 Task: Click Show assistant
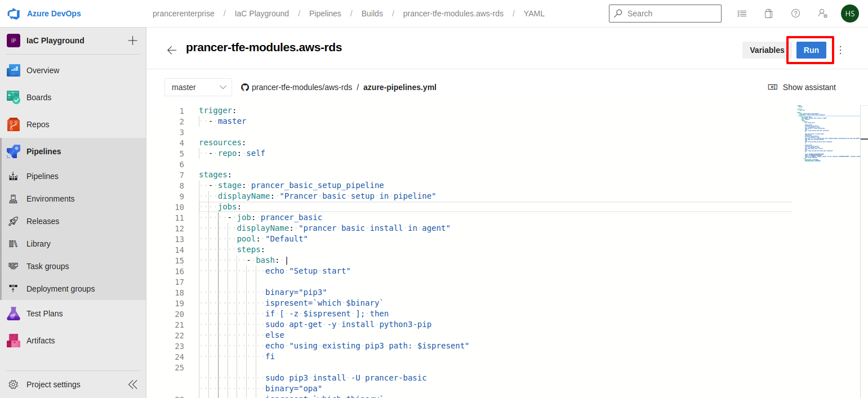[802, 87]
